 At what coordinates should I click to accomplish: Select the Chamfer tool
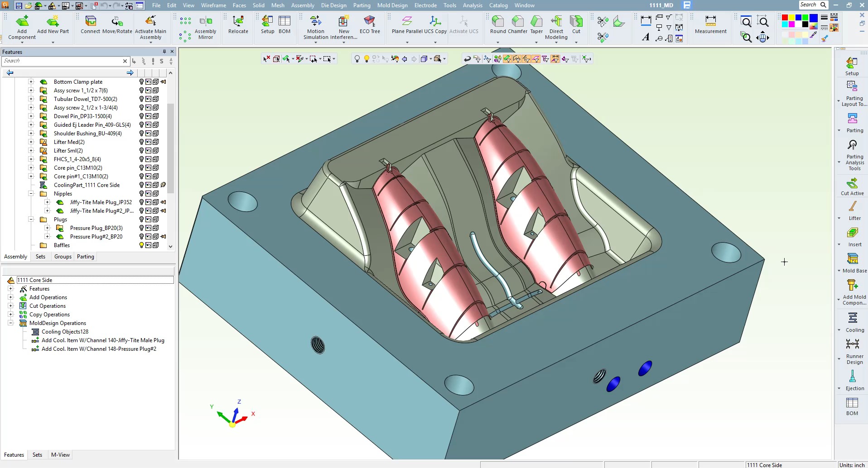tap(517, 22)
